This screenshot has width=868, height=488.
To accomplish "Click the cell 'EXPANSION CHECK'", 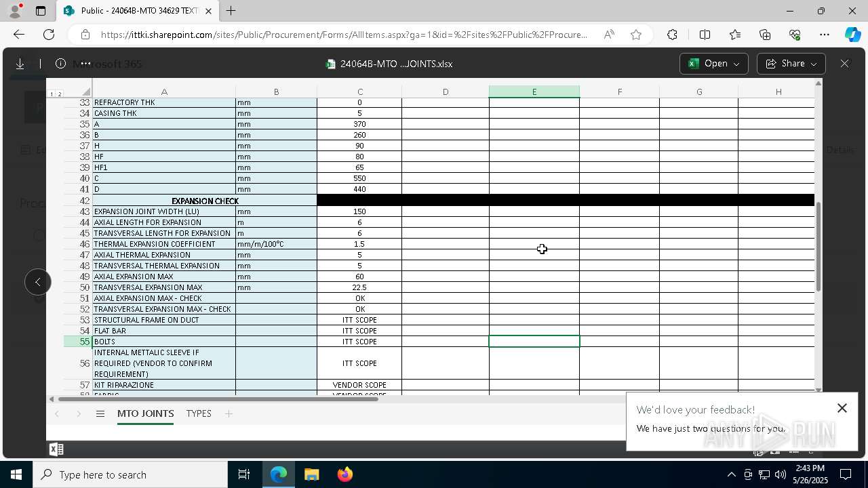I will click(205, 201).
